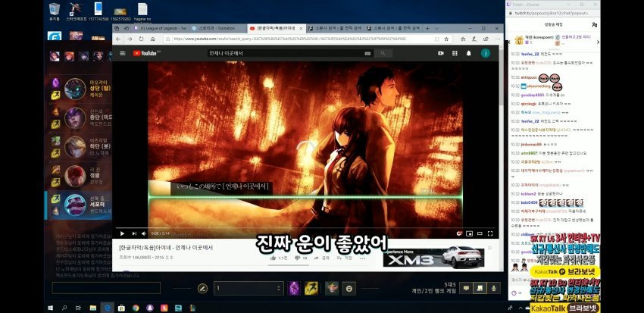Go forward in the Edge browser
The width and height of the screenshot is (644, 313).
pos(130,39)
